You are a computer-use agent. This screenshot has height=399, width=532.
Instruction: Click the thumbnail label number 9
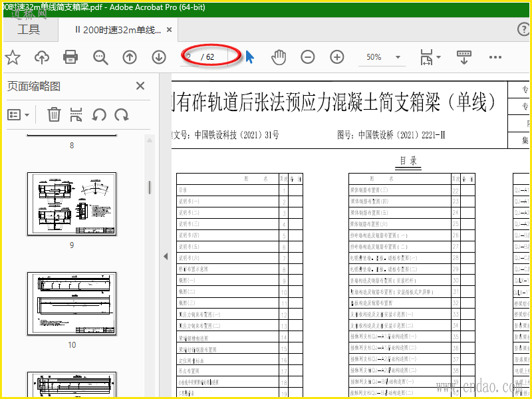coord(72,245)
